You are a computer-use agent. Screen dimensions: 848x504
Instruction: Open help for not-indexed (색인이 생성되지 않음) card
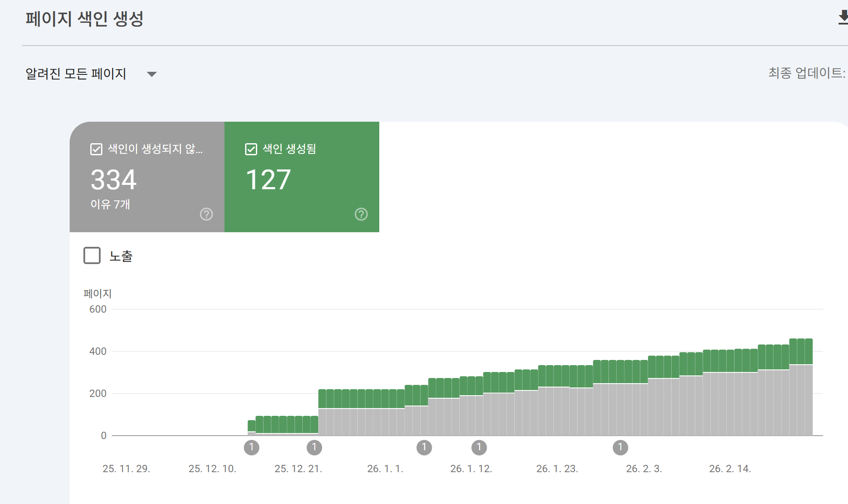[206, 214]
